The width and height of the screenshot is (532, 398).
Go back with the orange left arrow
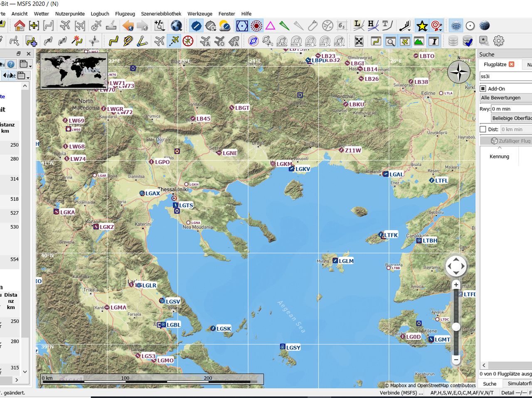[128, 26]
